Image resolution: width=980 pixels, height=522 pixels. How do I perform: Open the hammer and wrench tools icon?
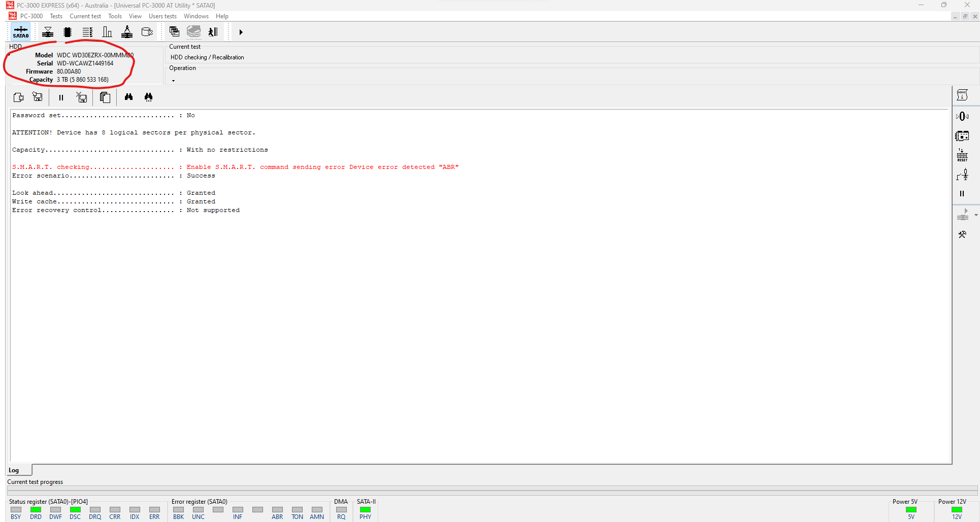(962, 234)
